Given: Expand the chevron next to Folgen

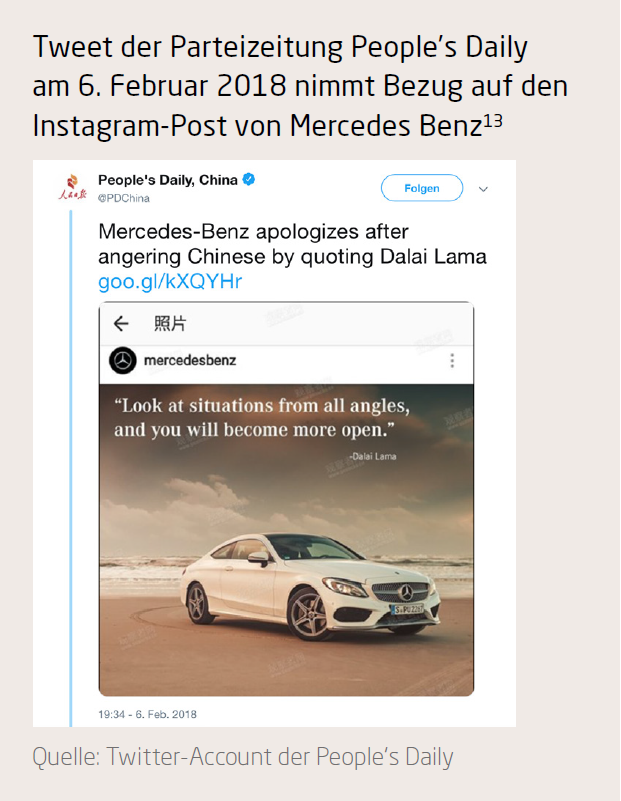Looking at the screenshot, I should pos(484,188).
